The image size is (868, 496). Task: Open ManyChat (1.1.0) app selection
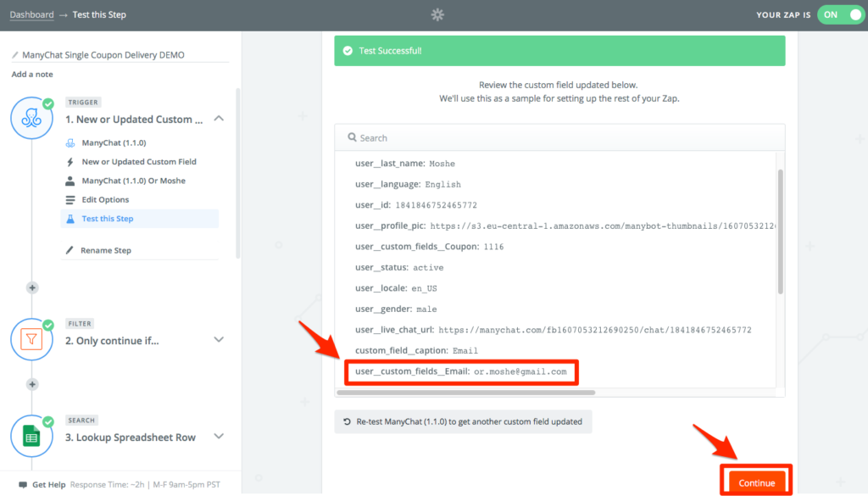pyautogui.click(x=114, y=142)
